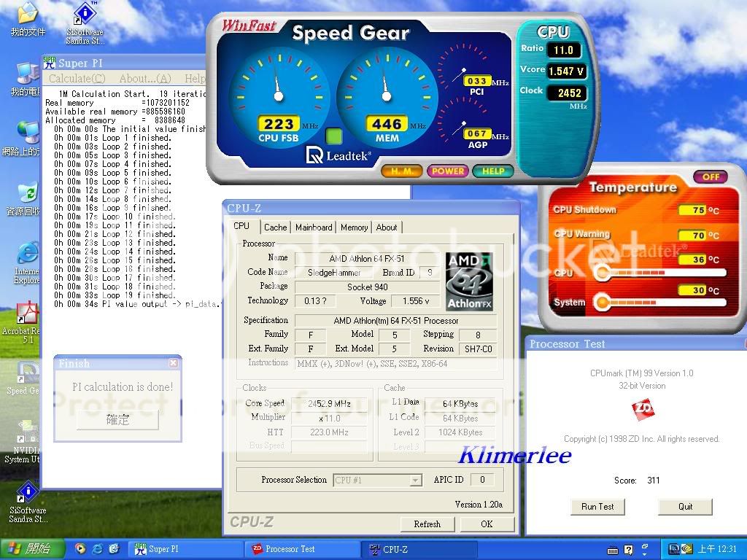Click the Super PI title bar icon

point(49,63)
